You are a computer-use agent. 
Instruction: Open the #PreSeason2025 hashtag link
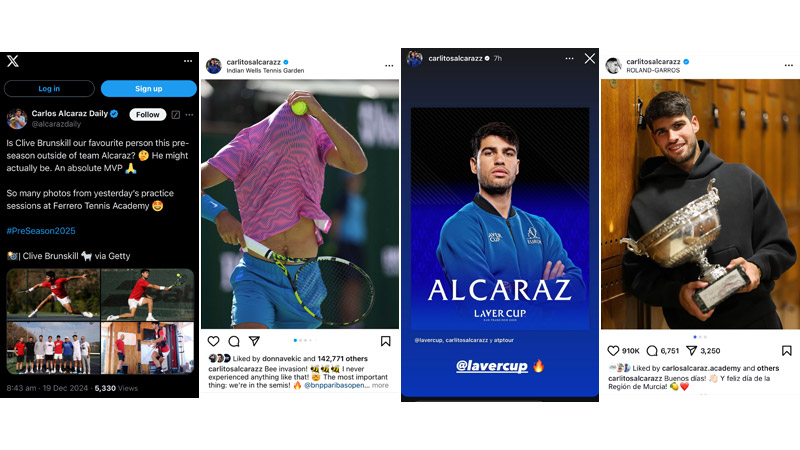(x=41, y=231)
